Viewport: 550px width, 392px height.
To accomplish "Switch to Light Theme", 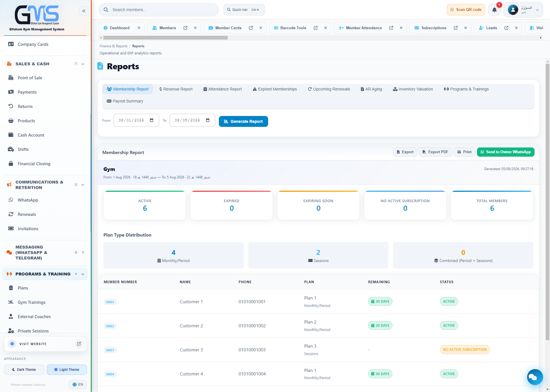I will 67,370.
